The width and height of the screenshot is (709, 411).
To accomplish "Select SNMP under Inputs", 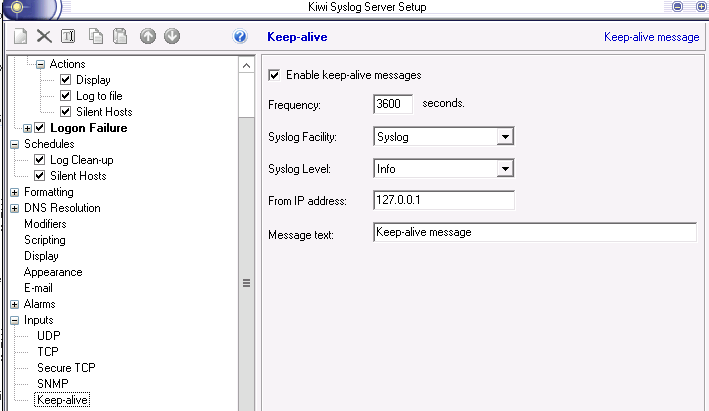I will (52, 384).
